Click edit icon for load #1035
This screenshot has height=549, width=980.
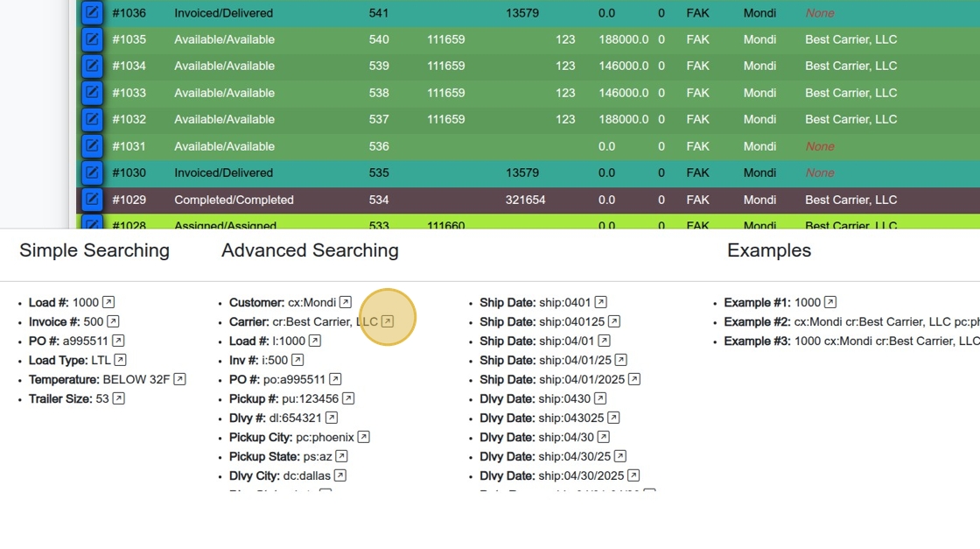tap(92, 39)
